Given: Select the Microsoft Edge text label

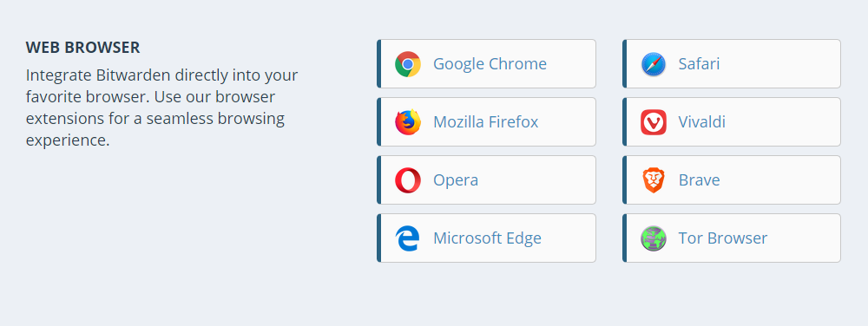Looking at the screenshot, I should [x=487, y=238].
